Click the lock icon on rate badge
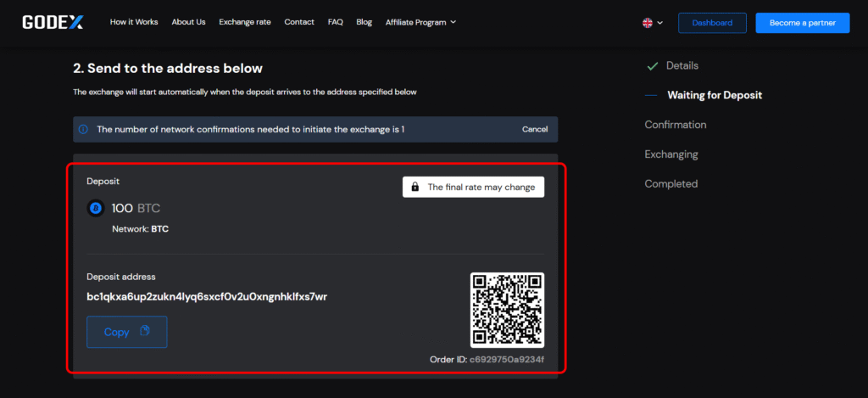Image resolution: width=868 pixels, height=398 pixels. tap(415, 188)
